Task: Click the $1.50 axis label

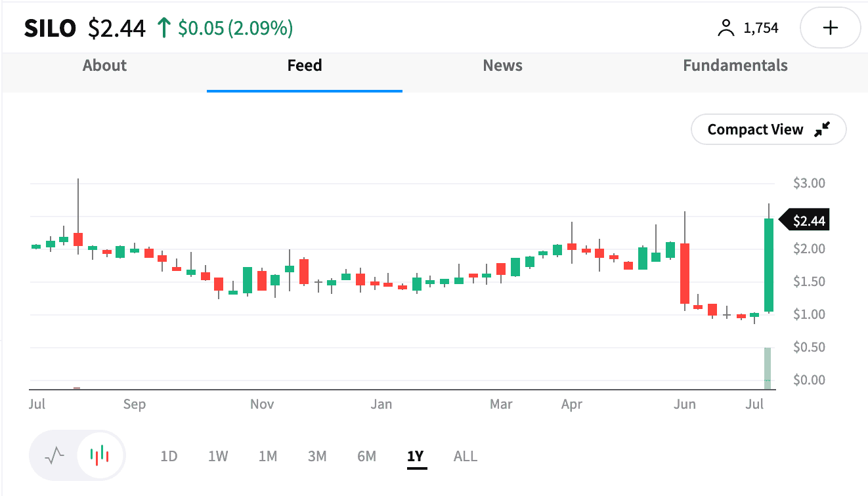Action: coord(809,281)
